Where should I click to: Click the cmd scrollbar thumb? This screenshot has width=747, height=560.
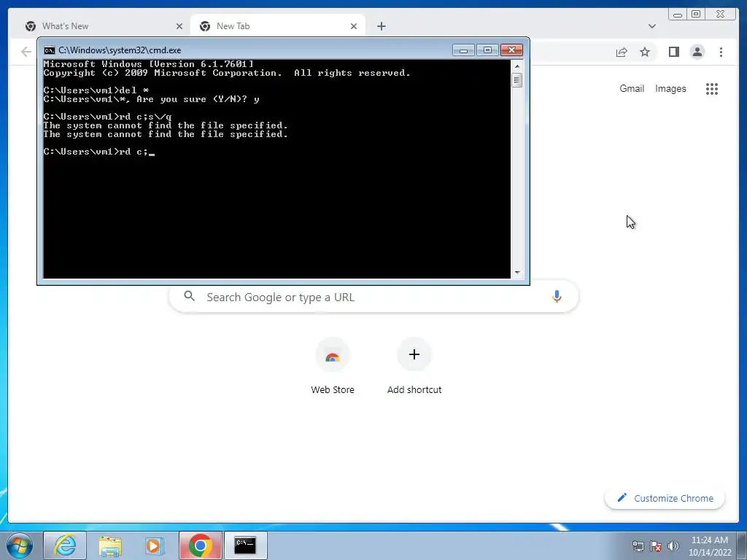click(x=517, y=80)
